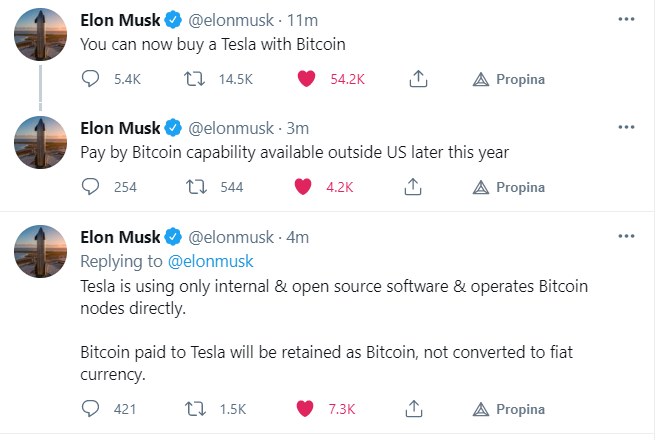Reply to the 'Pay by Bitcoin capability' tweet
The width and height of the screenshot is (657, 440).
(90, 186)
